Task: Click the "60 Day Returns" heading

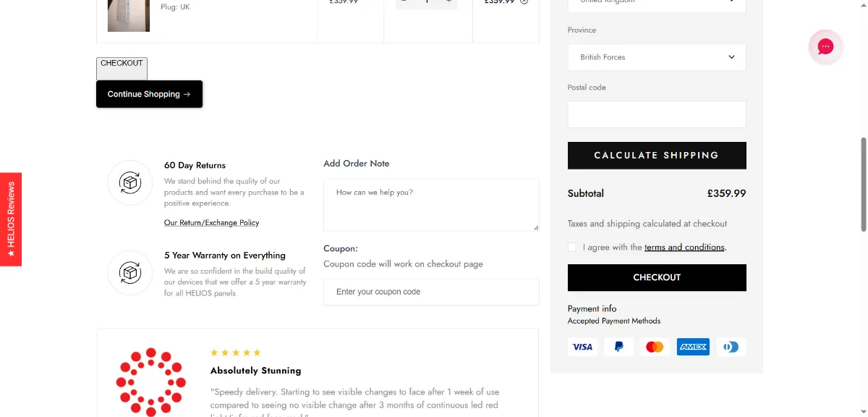Action: pos(195,165)
